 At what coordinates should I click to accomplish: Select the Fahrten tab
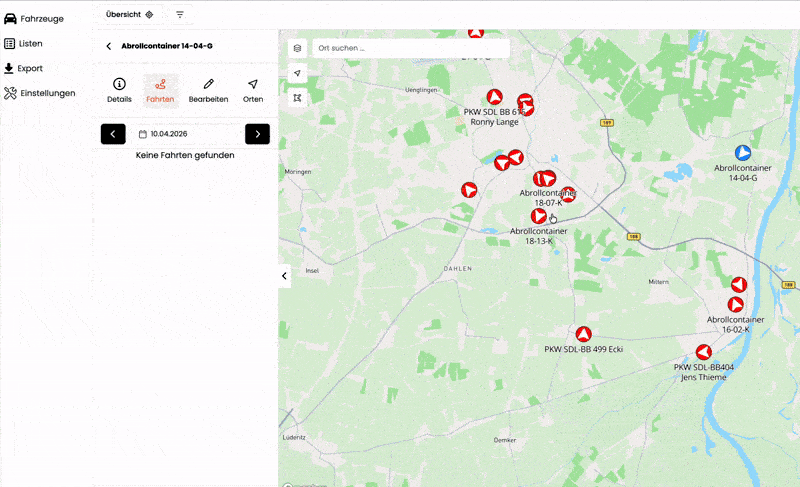coord(160,91)
